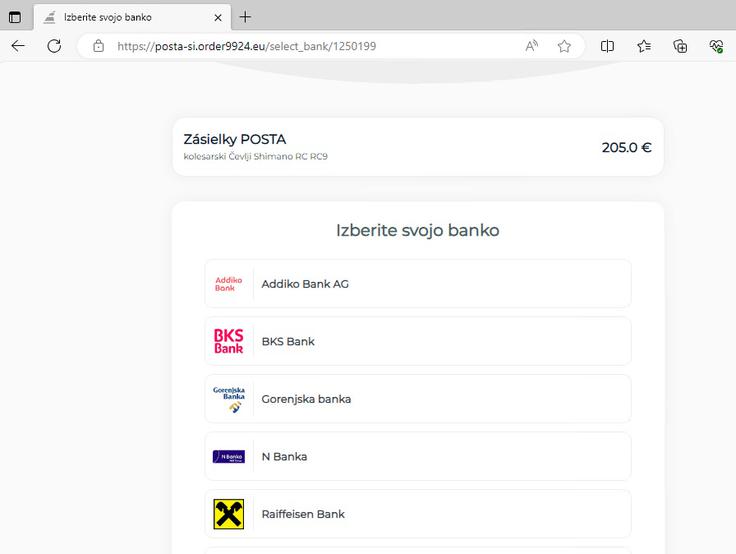Viewport: 736px width, 554px height.
Task: Click the kolesarski Čevlji Shimano description
Action: click(x=255, y=156)
